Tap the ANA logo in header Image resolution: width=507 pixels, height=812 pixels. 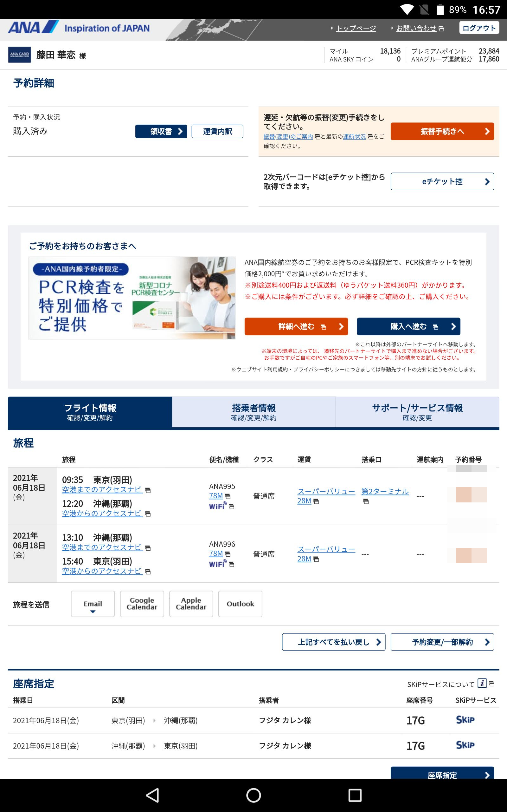pos(34,28)
